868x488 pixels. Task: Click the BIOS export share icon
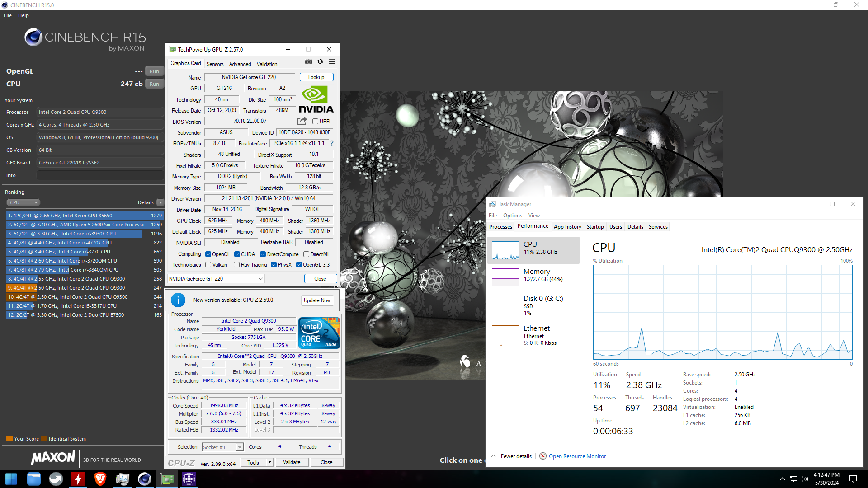(302, 121)
